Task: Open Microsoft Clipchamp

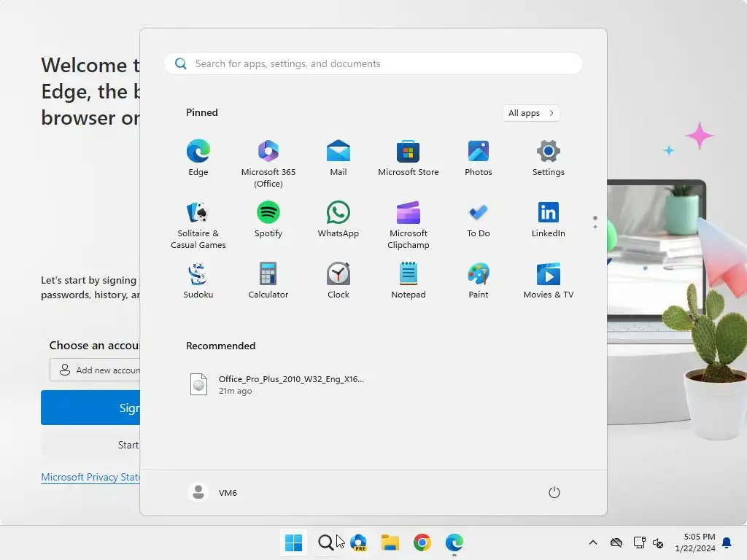Action: (409, 225)
